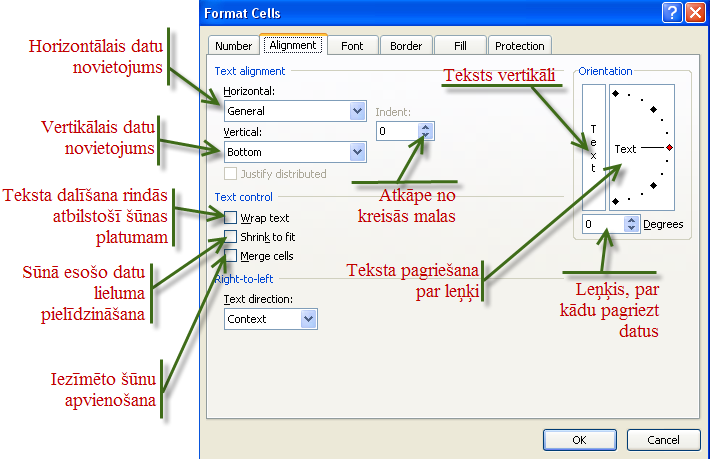Click the red diamond orientation handle
710x459 pixels.
point(669,148)
